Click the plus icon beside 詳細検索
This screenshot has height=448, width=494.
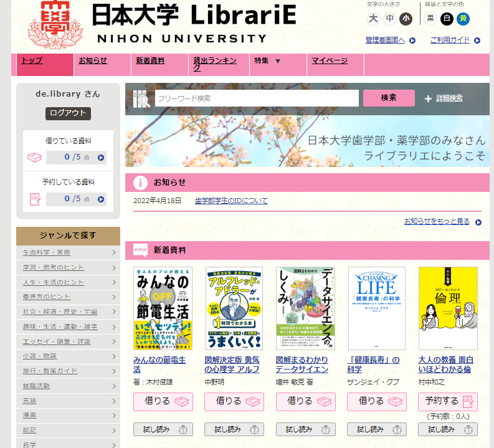[428, 99]
